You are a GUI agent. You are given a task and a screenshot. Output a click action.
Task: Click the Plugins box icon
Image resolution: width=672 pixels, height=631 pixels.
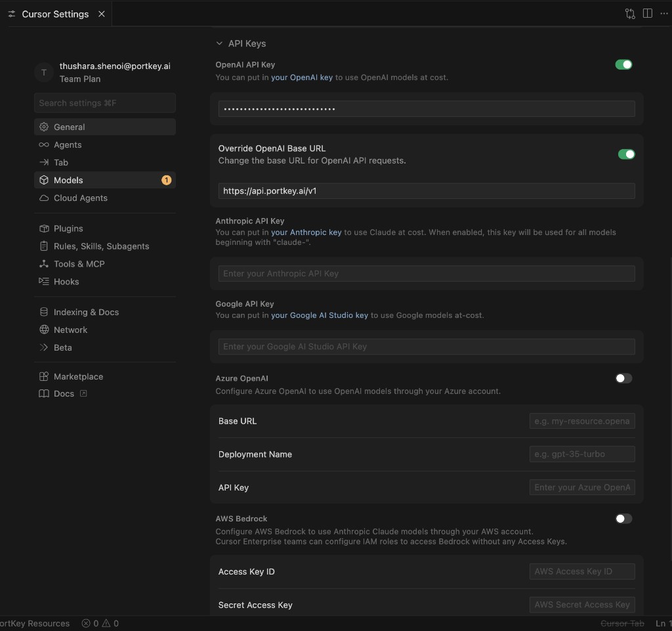[44, 228]
